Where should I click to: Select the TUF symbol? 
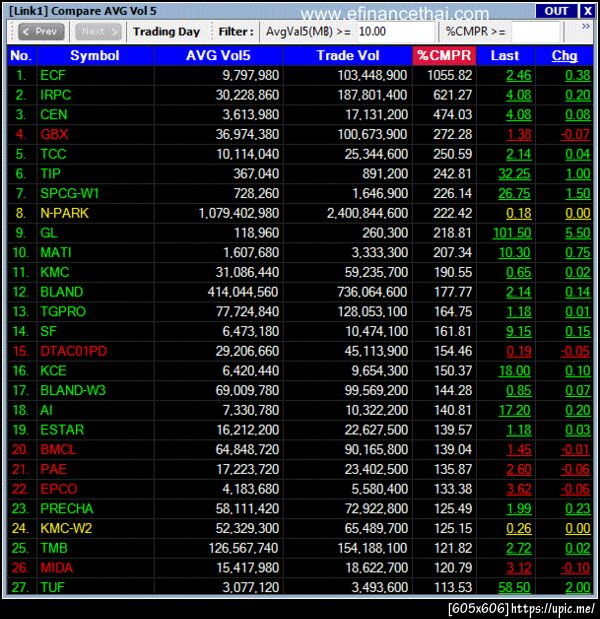(x=52, y=587)
